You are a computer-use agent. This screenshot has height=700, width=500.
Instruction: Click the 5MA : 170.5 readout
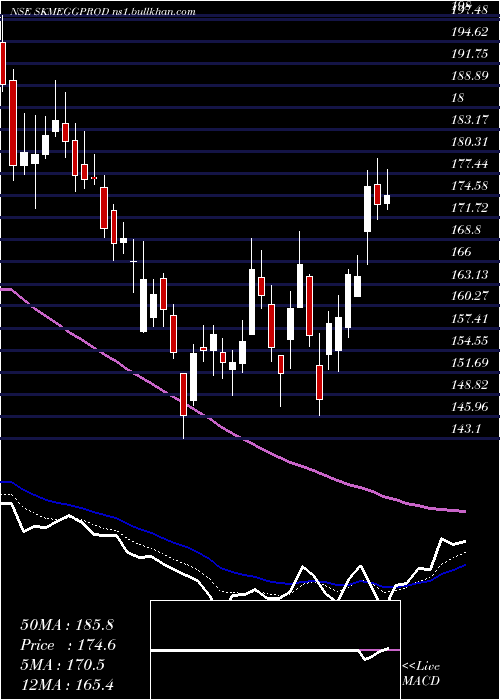63,664
